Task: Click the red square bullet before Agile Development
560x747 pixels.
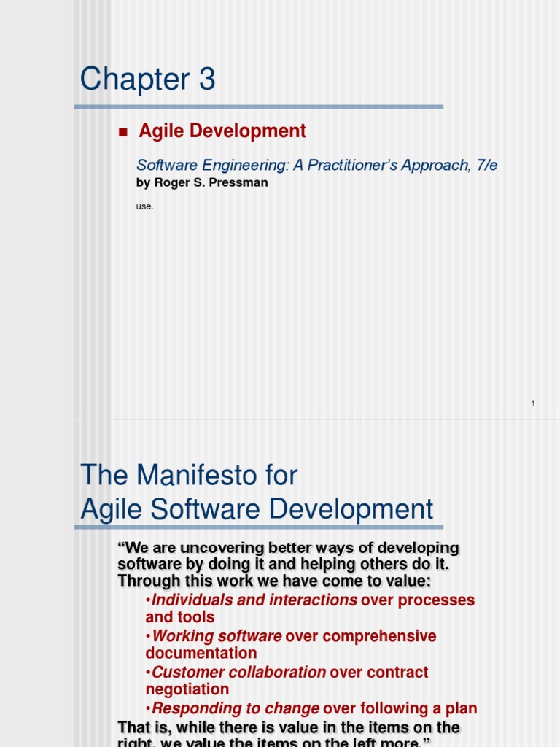Action: pos(122,133)
